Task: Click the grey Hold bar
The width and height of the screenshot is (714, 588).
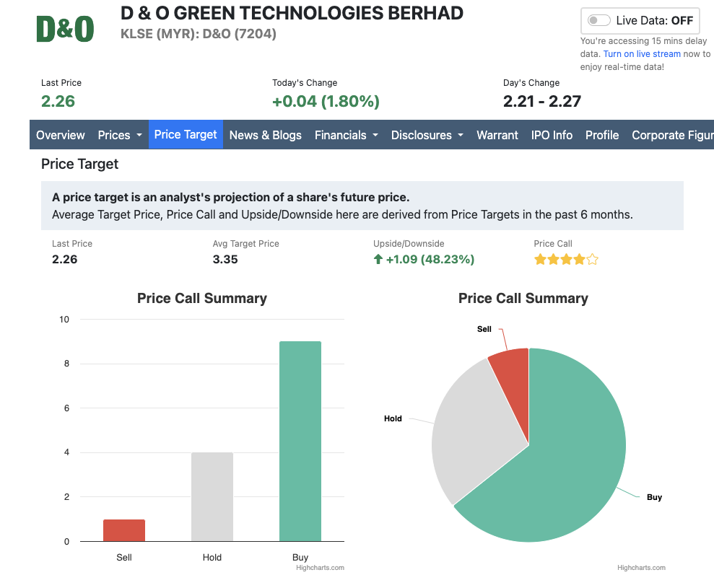Action: coord(212,496)
